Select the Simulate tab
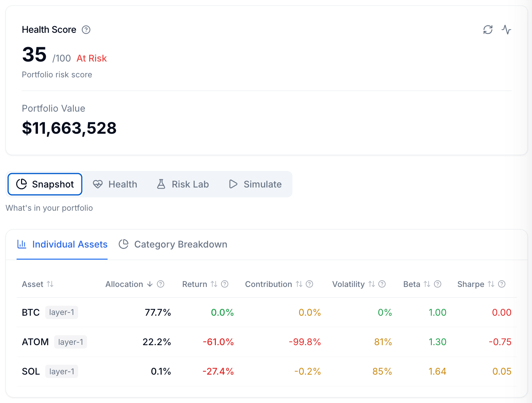Viewport: 532px width, 403px height. tap(255, 184)
